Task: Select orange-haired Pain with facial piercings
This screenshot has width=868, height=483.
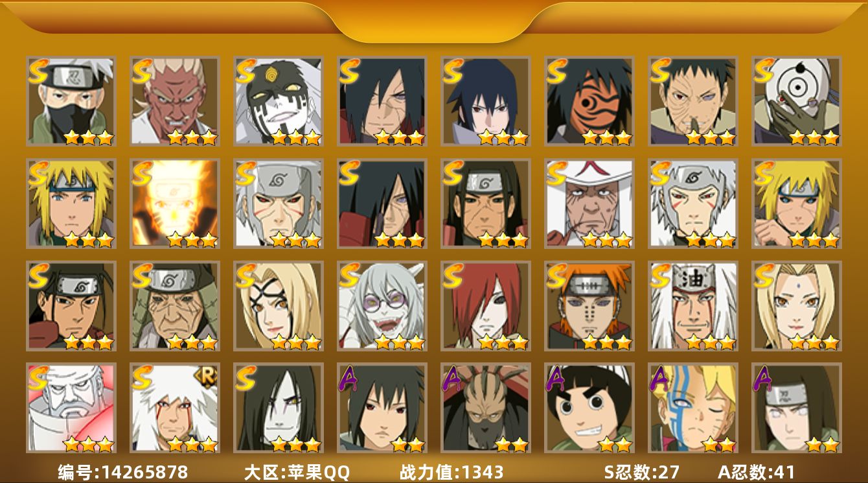Action: coord(589,306)
